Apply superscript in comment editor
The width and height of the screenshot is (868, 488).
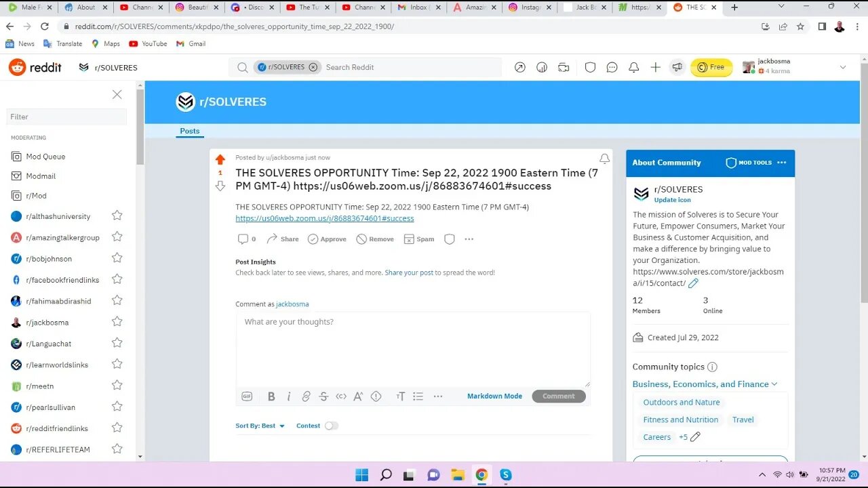coord(358,396)
